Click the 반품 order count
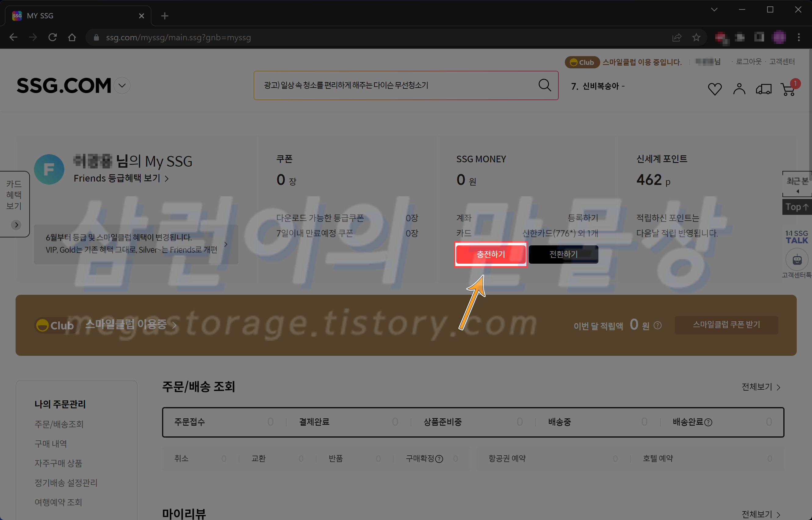The image size is (812, 520). (378, 459)
